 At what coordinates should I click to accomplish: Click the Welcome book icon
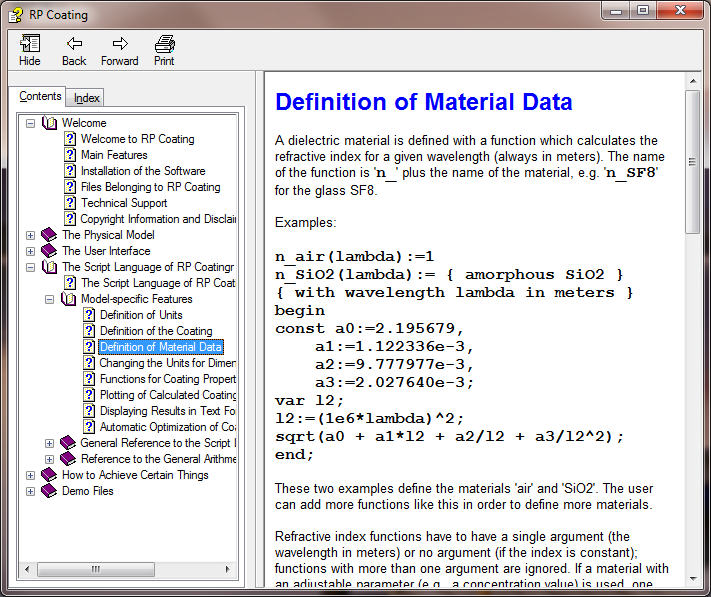49,123
